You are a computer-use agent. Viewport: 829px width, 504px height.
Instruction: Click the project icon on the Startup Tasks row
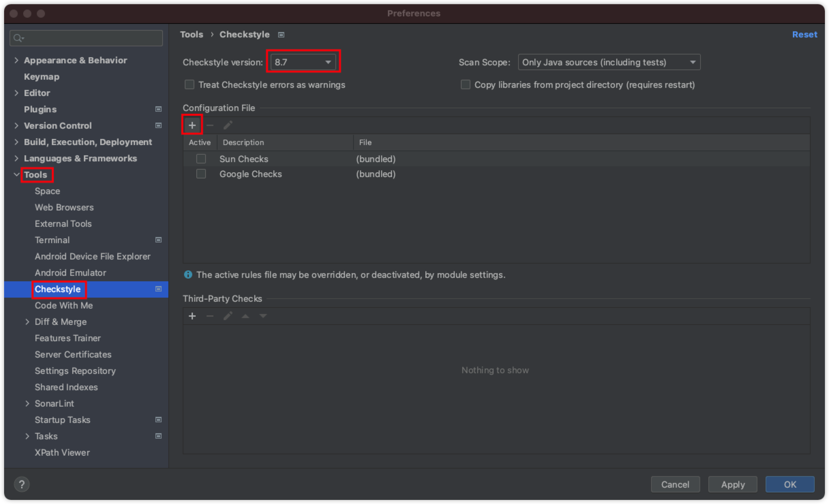point(159,420)
